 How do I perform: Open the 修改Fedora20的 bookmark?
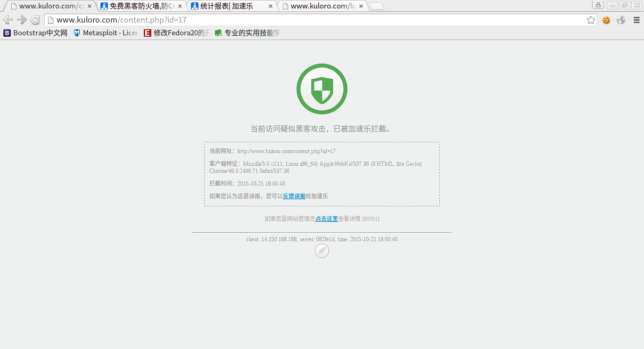pyautogui.click(x=176, y=33)
